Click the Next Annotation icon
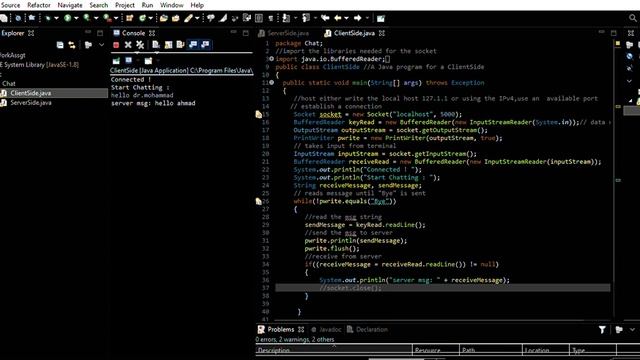Viewport: 640px width, 360px height. [285, 18]
